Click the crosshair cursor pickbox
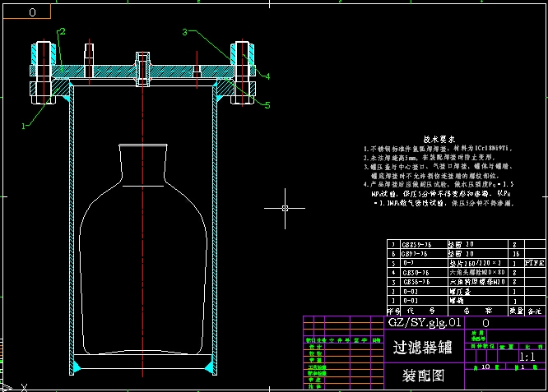Viewport: 548px width, 392px height. click(x=285, y=209)
